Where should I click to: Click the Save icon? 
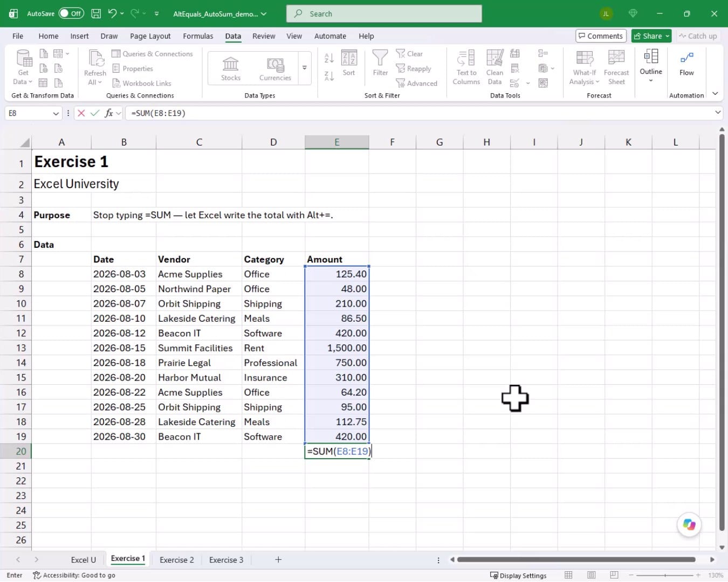pyautogui.click(x=96, y=13)
